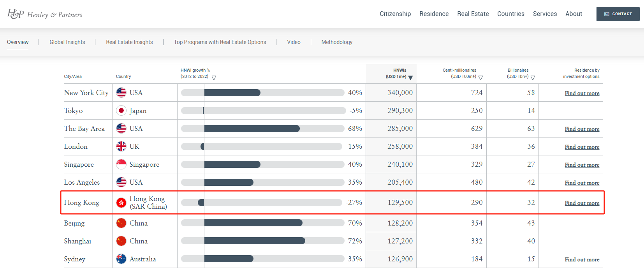Open the Services menu
Screen dimensions: 644x268
point(545,14)
